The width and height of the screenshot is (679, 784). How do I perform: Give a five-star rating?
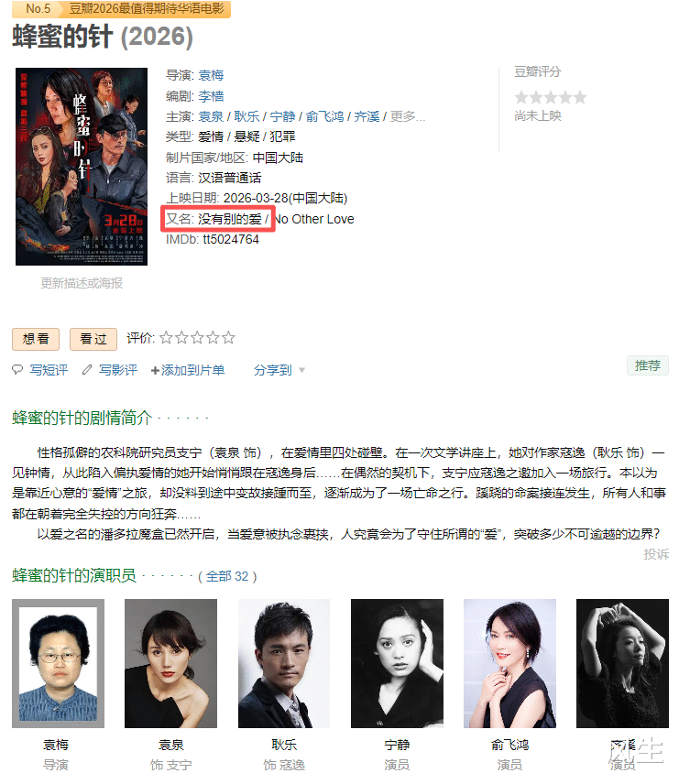(228, 338)
